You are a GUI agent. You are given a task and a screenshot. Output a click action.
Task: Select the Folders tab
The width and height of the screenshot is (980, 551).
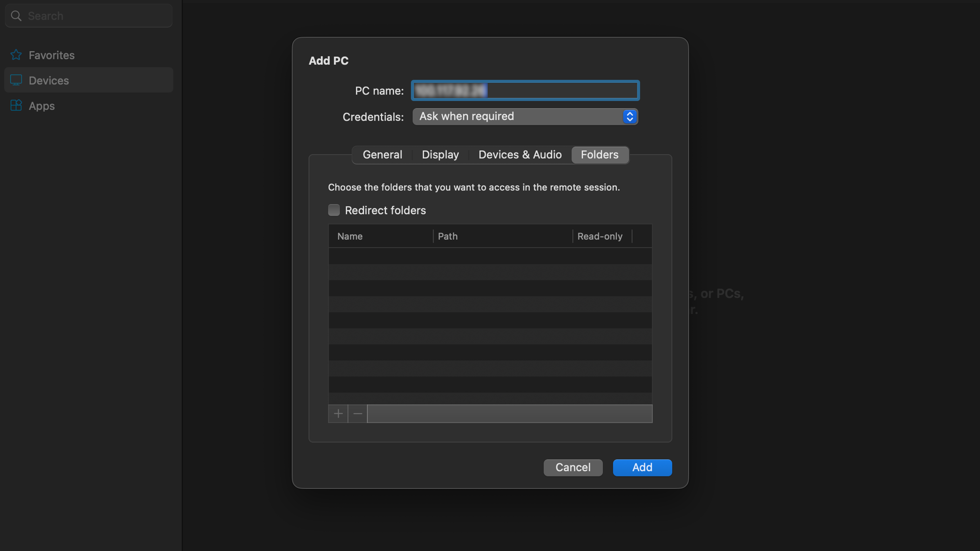click(599, 155)
